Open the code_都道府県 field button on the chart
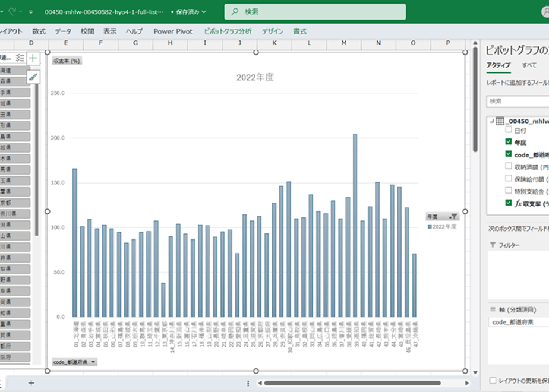This screenshot has width=549, height=392. click(x=74, y=362)
